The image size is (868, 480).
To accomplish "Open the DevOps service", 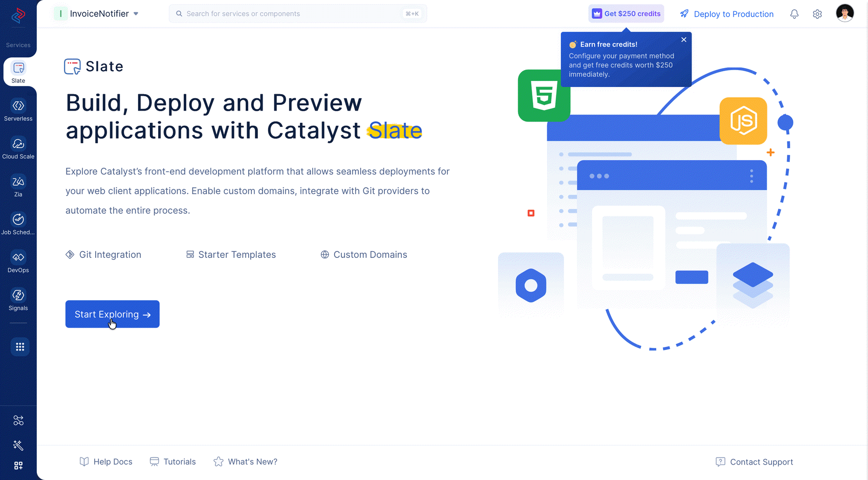I will pos(18,262).
